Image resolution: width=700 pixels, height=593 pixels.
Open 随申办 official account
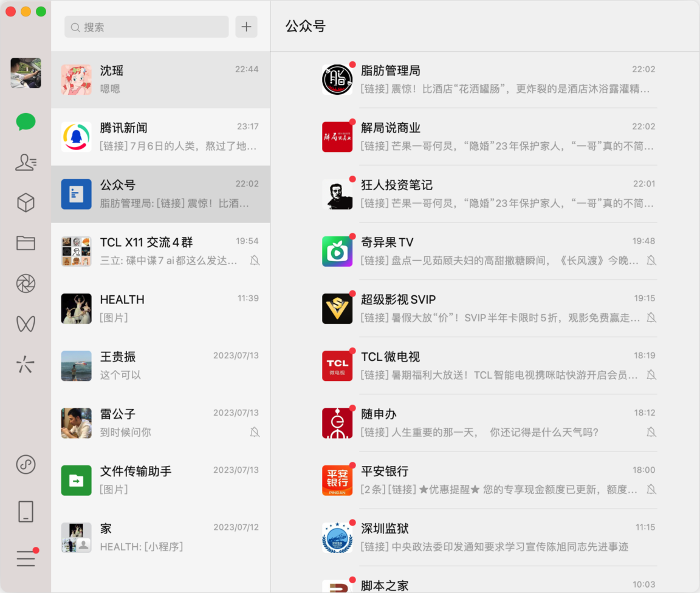click(x=489, y=423)
